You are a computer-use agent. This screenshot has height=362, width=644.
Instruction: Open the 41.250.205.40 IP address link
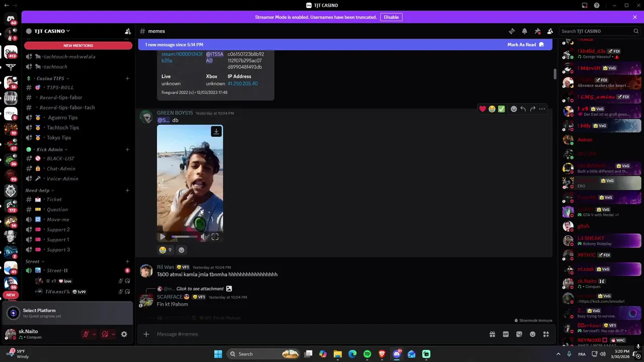point(243,83)
